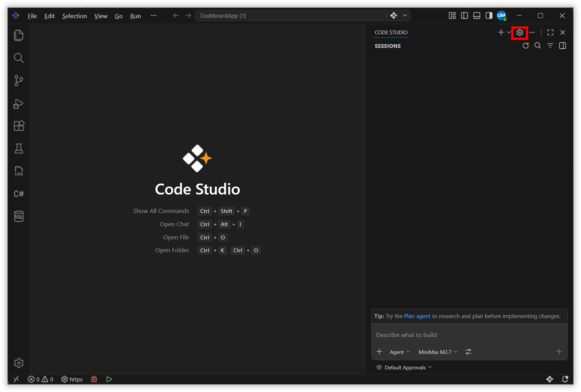581x392 pixels.
Task: Add context with the plus beside Agent
Action: pyautogui.click(x=380, y=352)
